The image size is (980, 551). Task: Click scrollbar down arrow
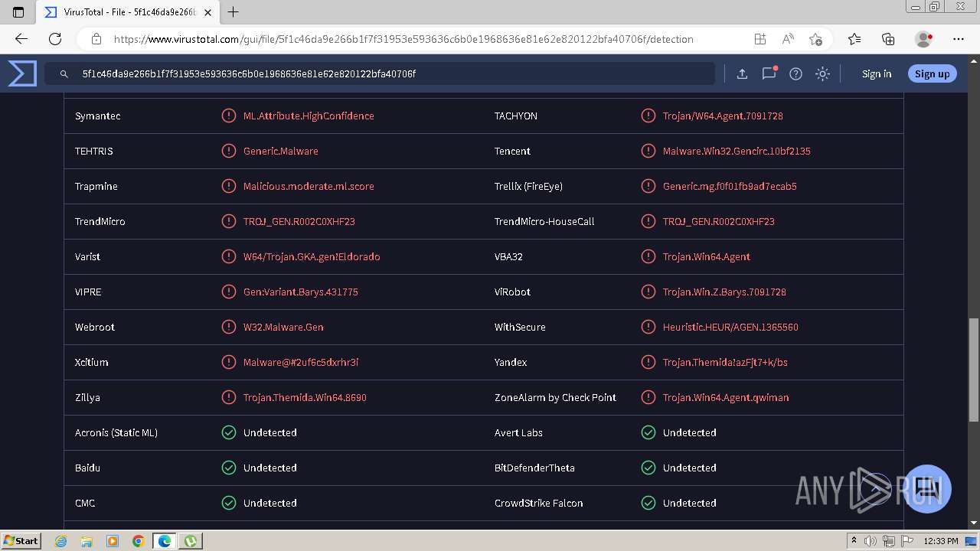pos(974,523)
